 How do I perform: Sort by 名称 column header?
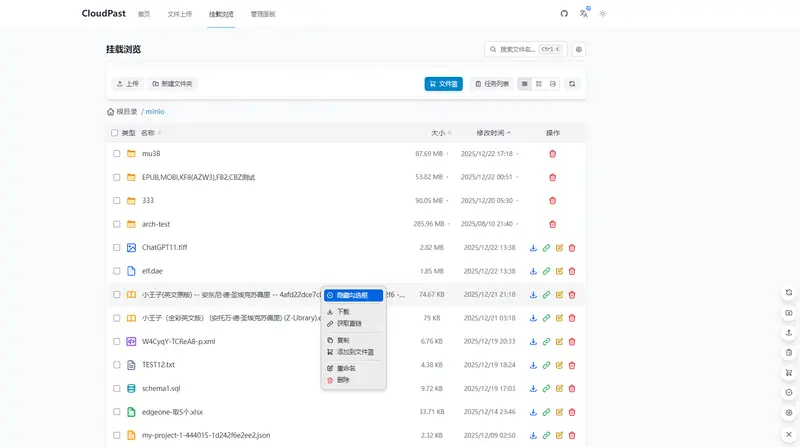[149, 132]
